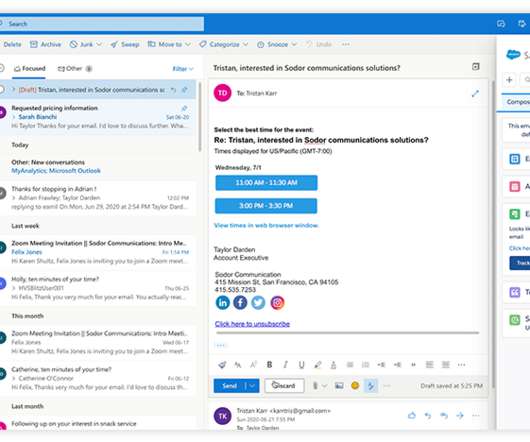Expand the Catherine O'Connor thread chevron
The height and width of the screenshot is (442, 530).
14,378
